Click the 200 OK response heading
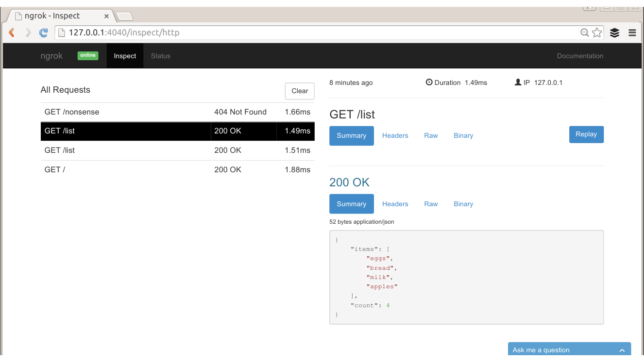 pos(349,182)
